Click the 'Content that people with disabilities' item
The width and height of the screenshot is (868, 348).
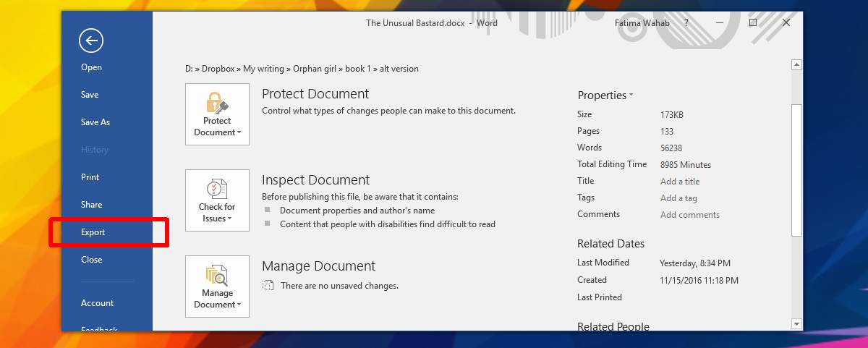[x=388, y=224]
